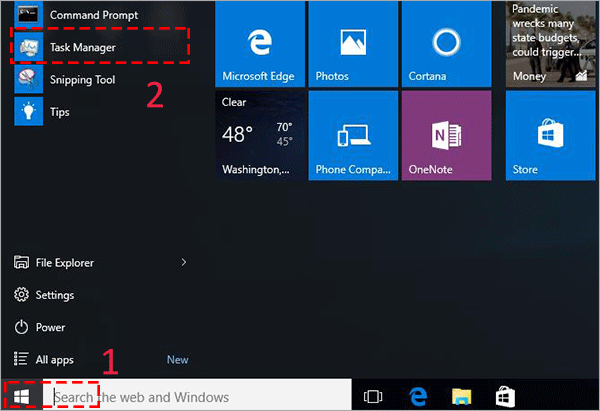This screenshot has width=600, height=411.
Task: Click the Tips text label
Action: point(60,112)
